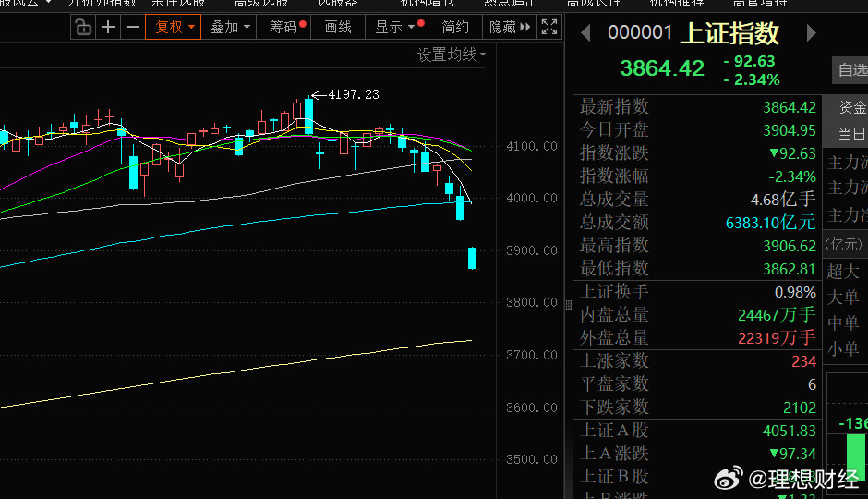Open the 设置均线 moving average settings

pos(452,55)
